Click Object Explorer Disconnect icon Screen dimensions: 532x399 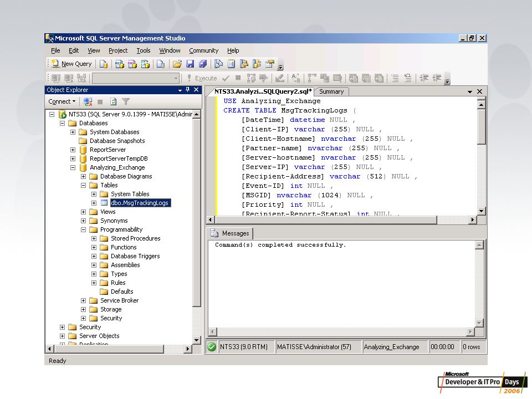[88, 101]
